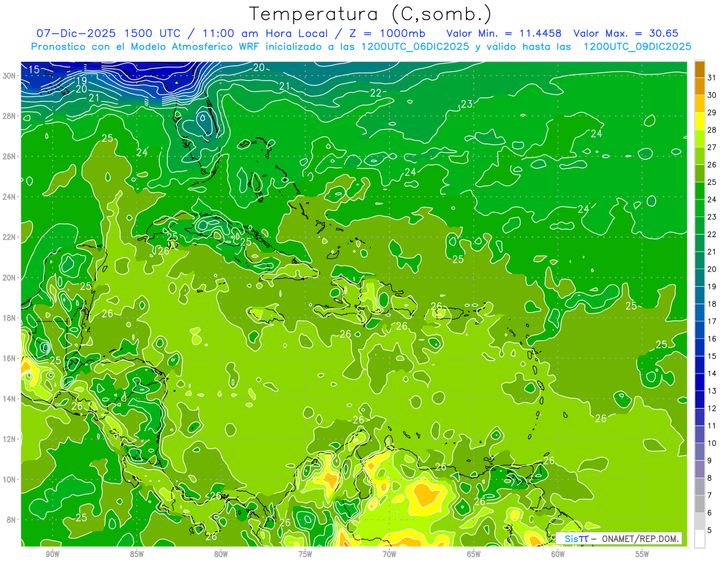Click the 75W longitude axis label
The width and height of the screenshot is (728, 562).
coord(305,554)
